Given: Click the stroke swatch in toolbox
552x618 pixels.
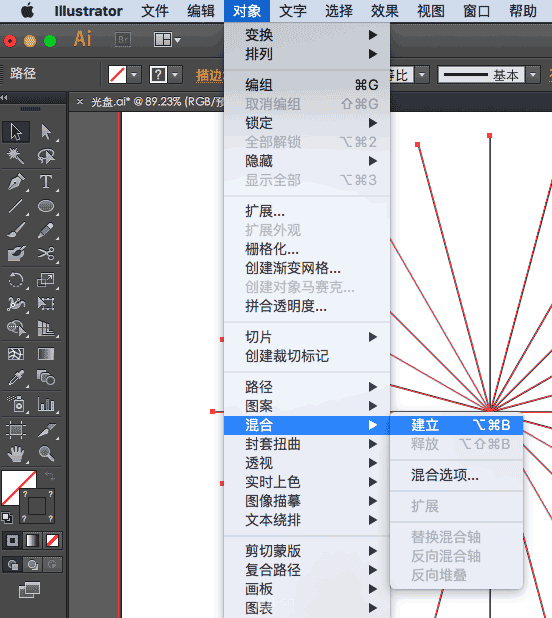Looking at the screenshot, I should [x=37, y=506].
